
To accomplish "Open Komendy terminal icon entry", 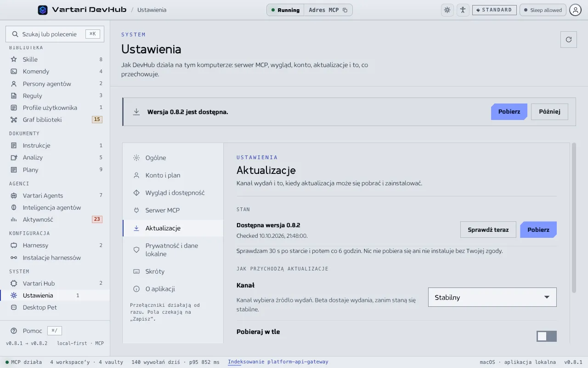I will pos(55,71).
